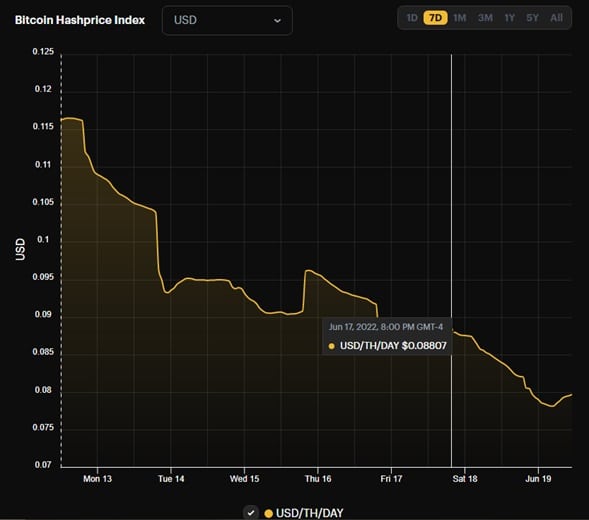This screenshot has height=520, width=589.
Task: Click the 0.085 y-axis value
Action: pyautogui.click(x=43, y=352)
